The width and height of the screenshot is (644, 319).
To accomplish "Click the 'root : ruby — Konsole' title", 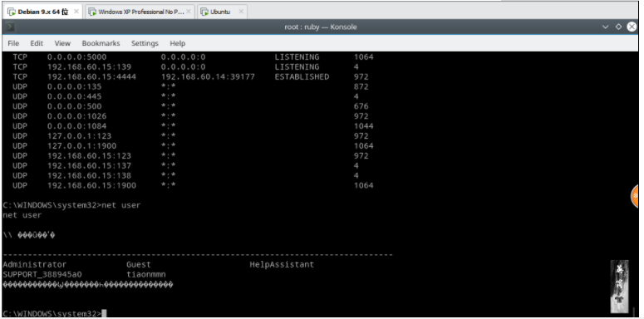I will pyautogui.click(x=321, y=27).
